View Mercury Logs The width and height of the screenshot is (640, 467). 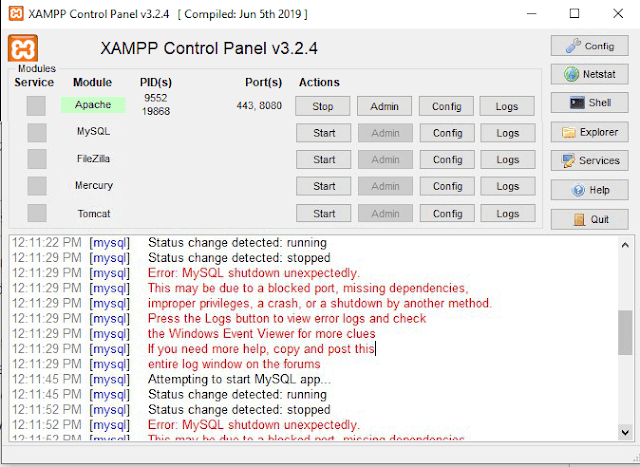point(508,186)
